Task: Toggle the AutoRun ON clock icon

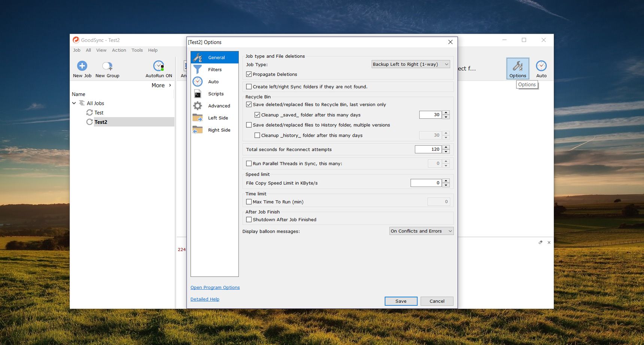Action: coord(159,66)
